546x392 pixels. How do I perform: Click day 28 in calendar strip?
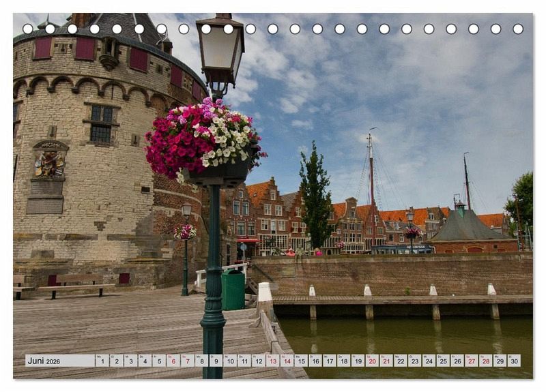point(486,361)
